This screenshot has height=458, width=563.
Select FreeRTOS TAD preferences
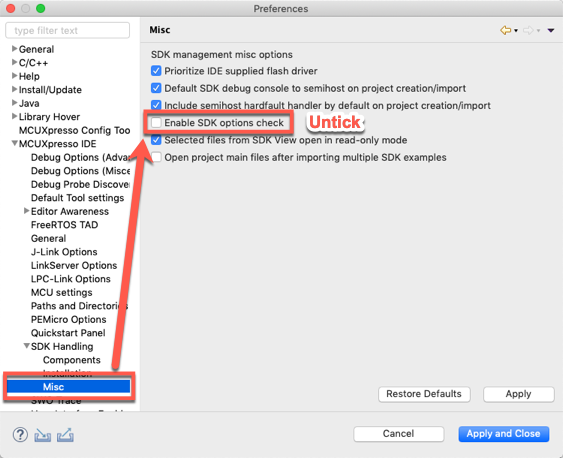pyautogui.click(x=64, y=225)
